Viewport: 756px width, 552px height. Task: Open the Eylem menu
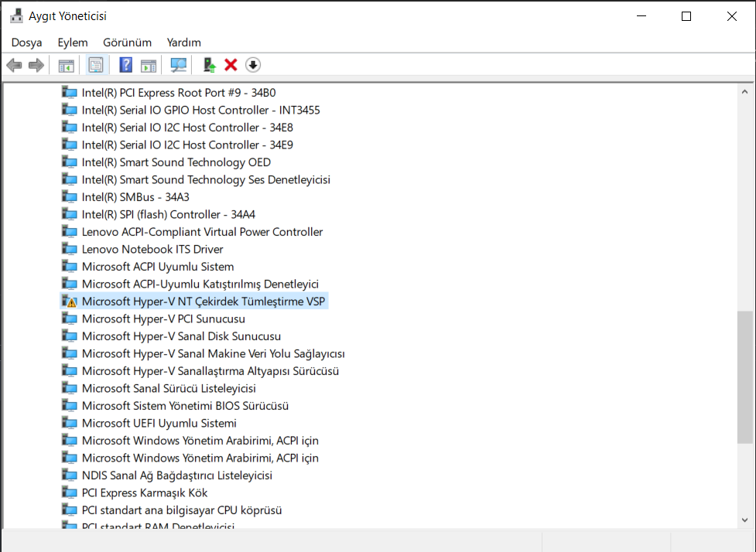73,43
